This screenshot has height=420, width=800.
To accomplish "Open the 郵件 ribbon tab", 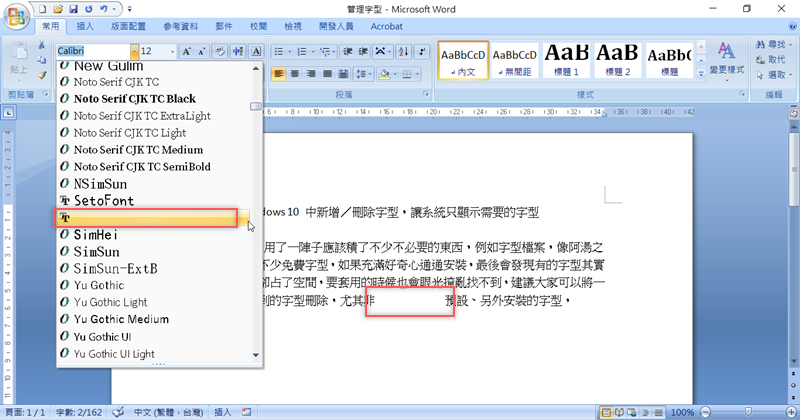I will click(x=224, y=27).
